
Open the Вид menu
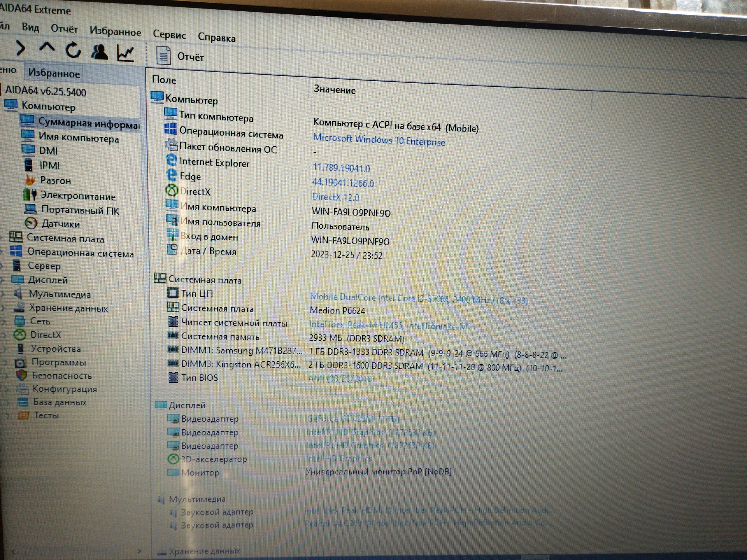(x=30, y=27)
